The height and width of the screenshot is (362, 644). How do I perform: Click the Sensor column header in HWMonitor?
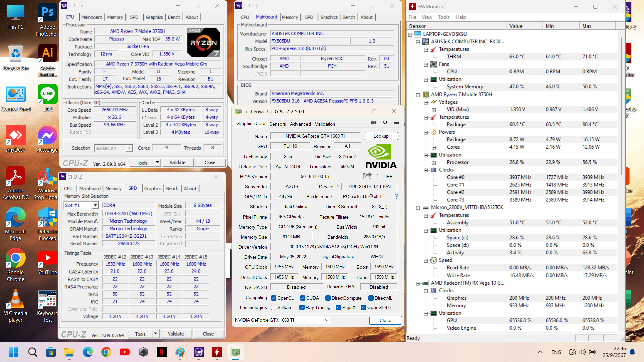[456, 26]
